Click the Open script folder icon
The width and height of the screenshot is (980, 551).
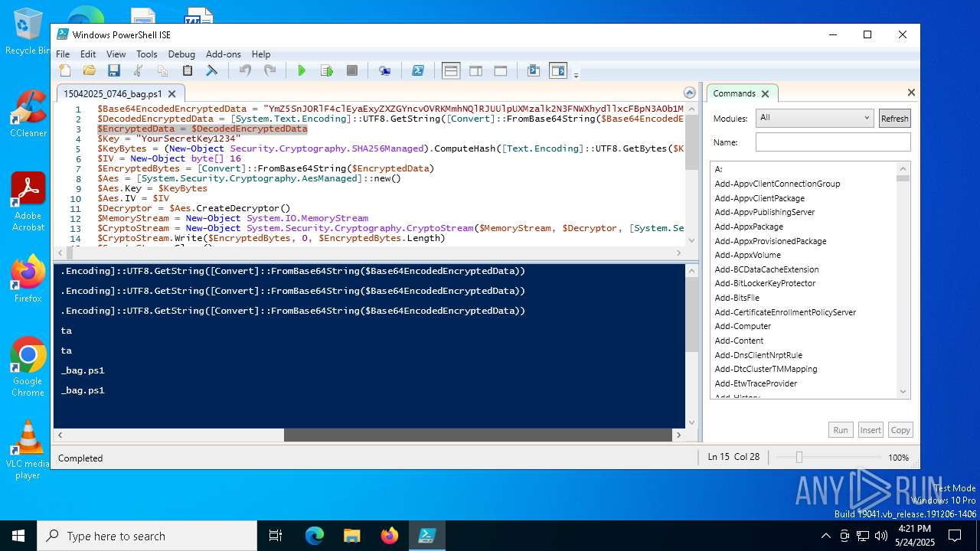coord(90,71)
